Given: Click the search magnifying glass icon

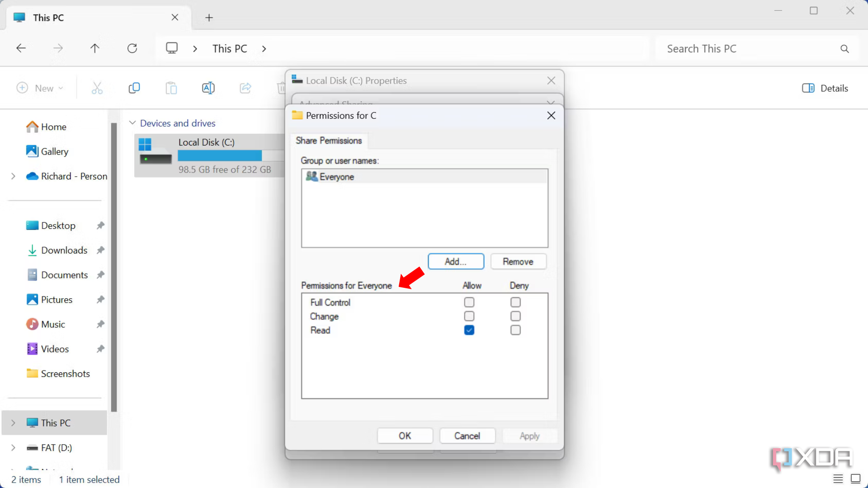Looking at the screenshot, I should 844,48.
